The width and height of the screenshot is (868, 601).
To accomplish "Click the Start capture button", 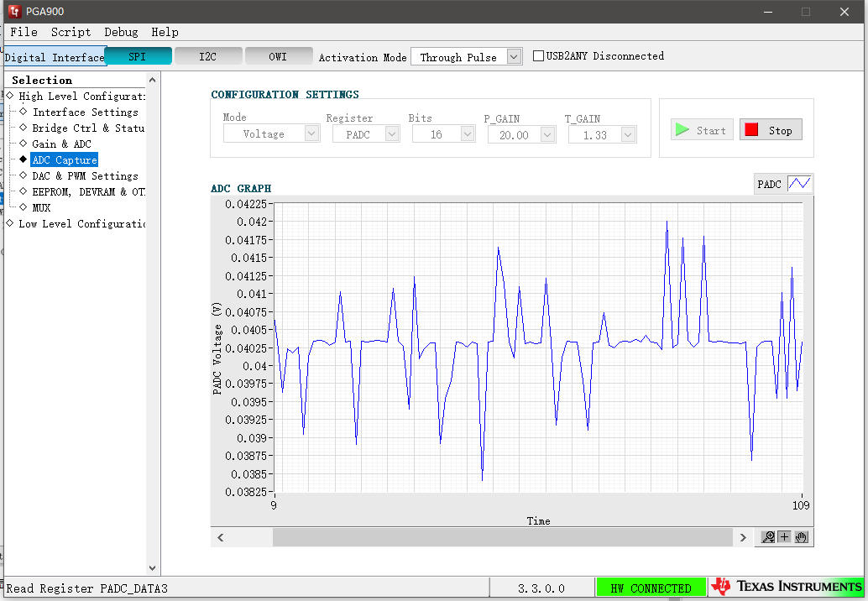I will [x=702, y=130].
